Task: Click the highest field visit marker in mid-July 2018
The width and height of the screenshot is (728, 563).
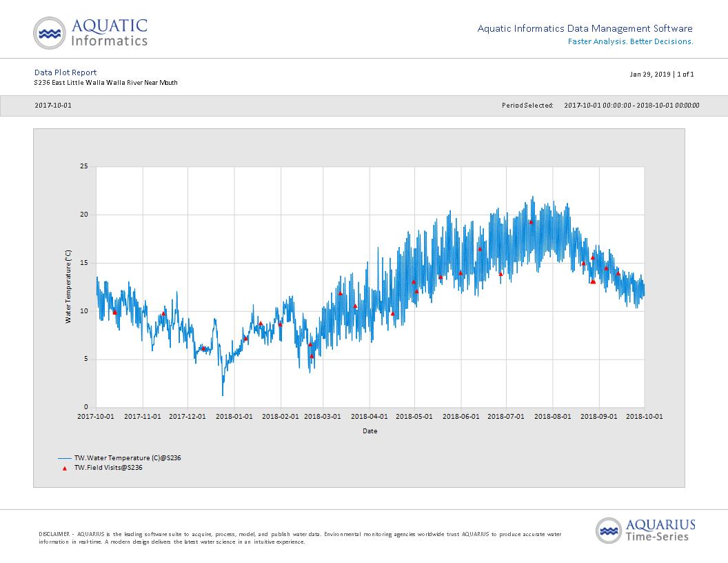Action: [531, 222]
